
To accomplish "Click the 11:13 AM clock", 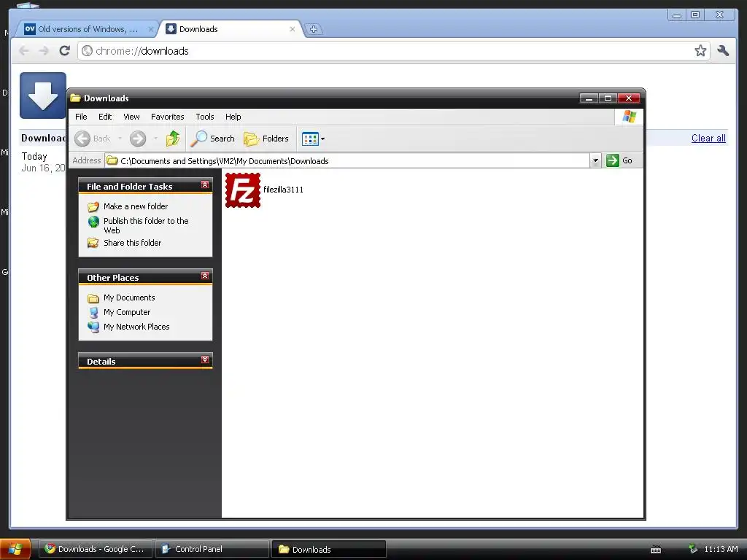I will pyautogui.click(x=721, y=549).
